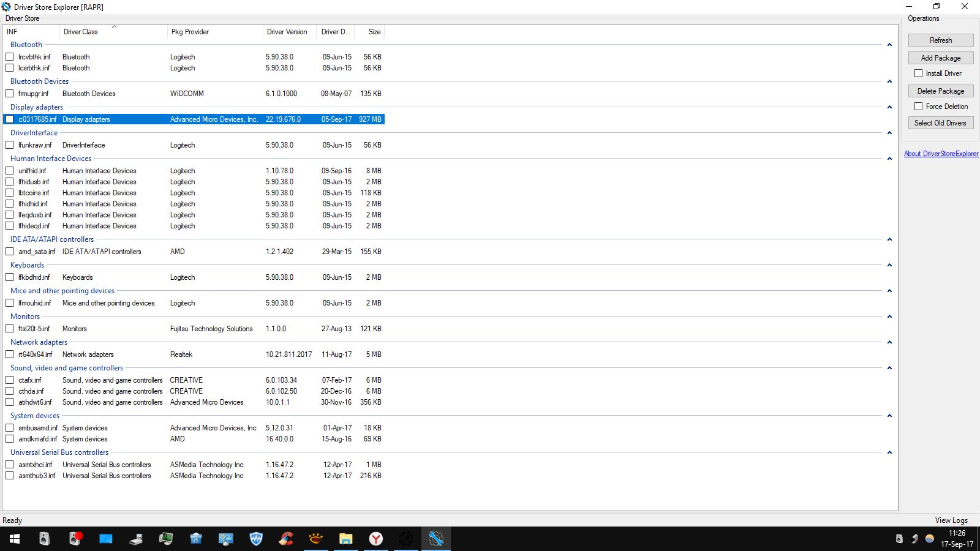Select Driver Store Explorer taskbar icon
Image resolution: width=980 pixels, height=551 pixels.
pos(436,539)
